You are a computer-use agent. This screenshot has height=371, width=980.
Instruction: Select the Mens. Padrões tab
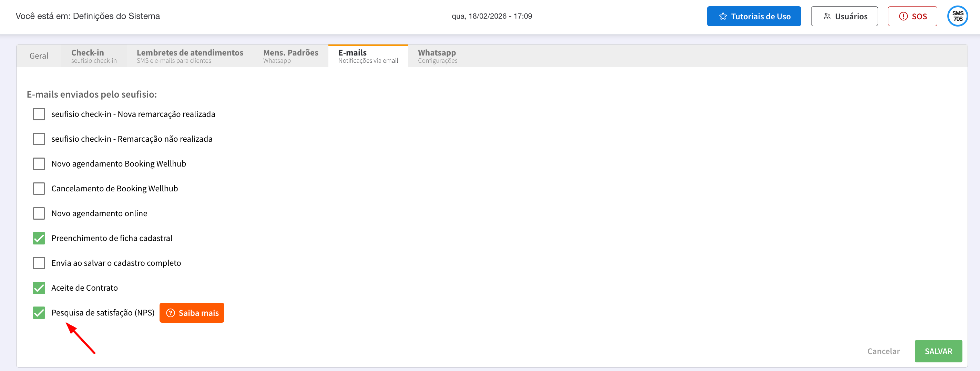pyautogui.click(x=290, y=56)
